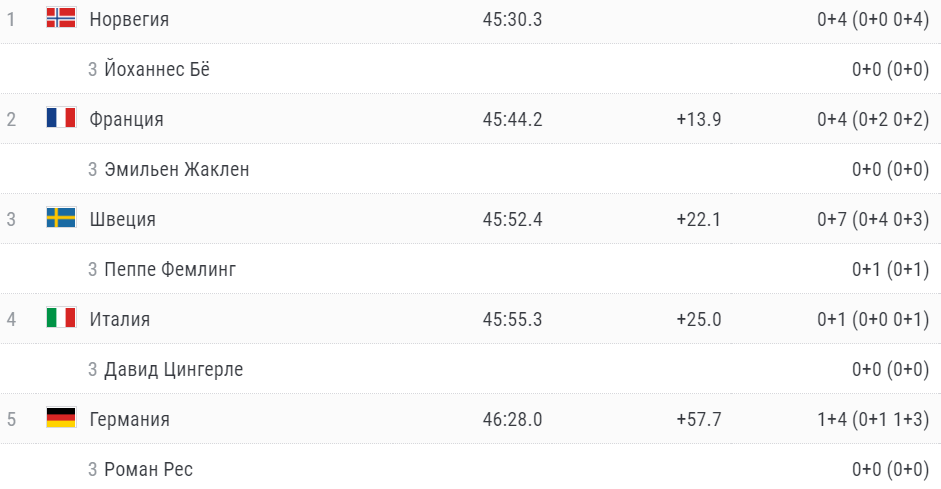Open the Франция team link
The image size is (941, 489).
tap(126, 119)
